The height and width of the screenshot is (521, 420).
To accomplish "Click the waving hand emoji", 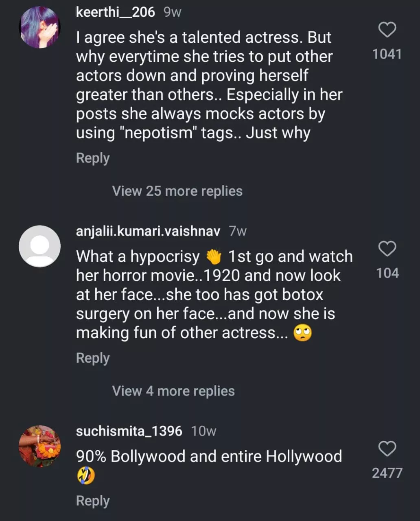I will 214,257.
